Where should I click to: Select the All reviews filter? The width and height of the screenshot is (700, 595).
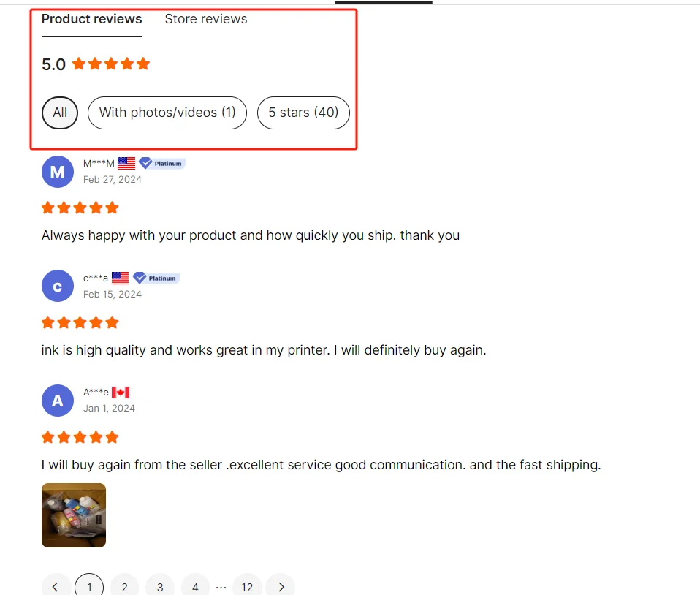pyautogui.click(x=60, y=113)
